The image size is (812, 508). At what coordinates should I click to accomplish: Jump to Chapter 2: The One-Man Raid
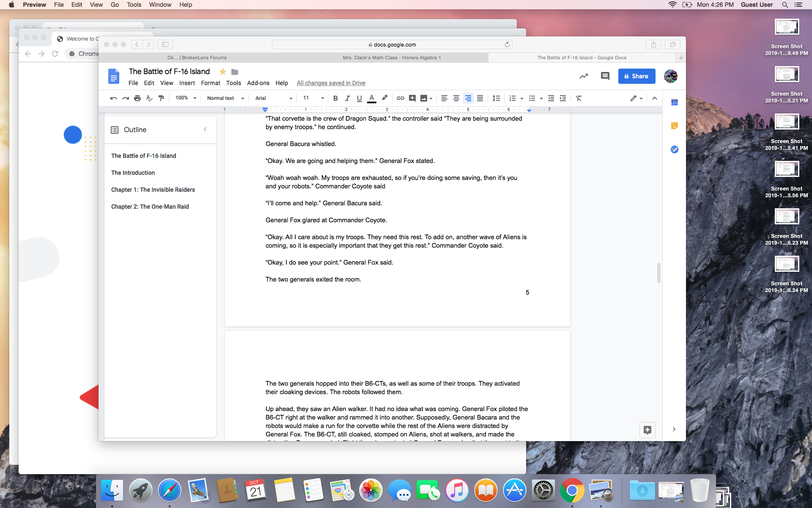[150, 207]
